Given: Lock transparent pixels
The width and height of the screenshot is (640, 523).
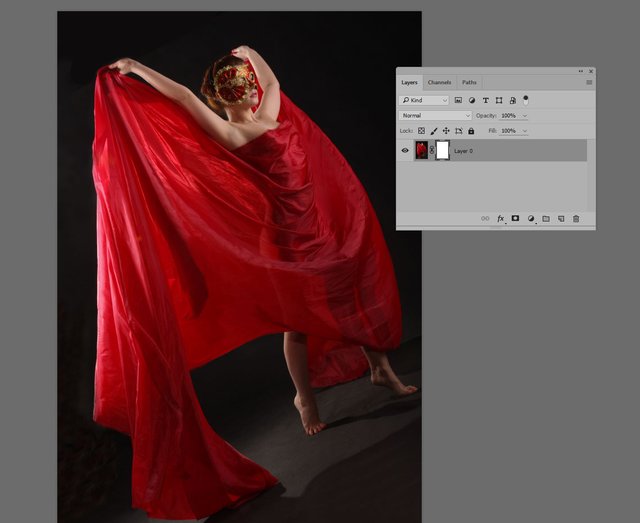Looking at the screenshot, I should [x=421, y=131].
